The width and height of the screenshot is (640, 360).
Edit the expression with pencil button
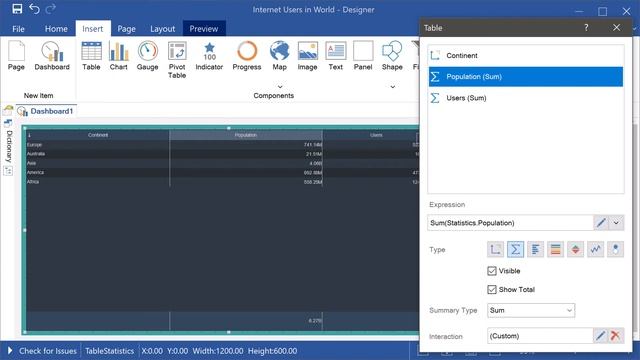click(x=601, y=223)
